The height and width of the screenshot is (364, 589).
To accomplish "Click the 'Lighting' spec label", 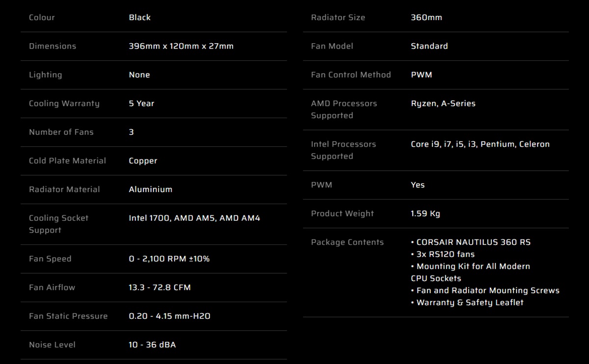I will click(x=46, y=75).
